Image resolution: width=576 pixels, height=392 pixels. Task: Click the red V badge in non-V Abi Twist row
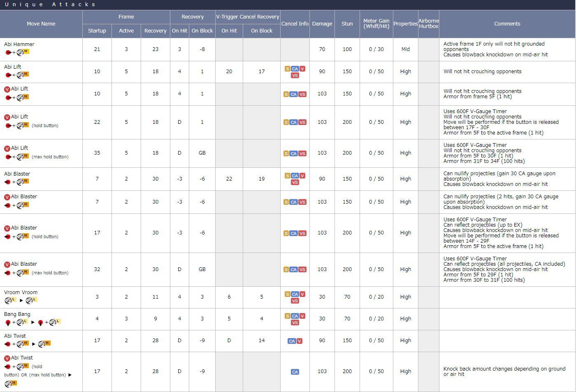300,341
